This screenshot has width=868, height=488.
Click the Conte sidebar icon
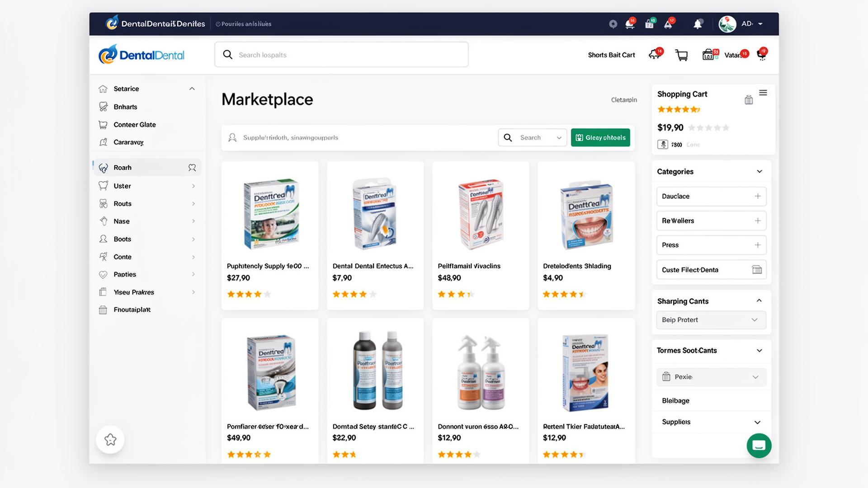pyautogui.click(x=104, y=257)
